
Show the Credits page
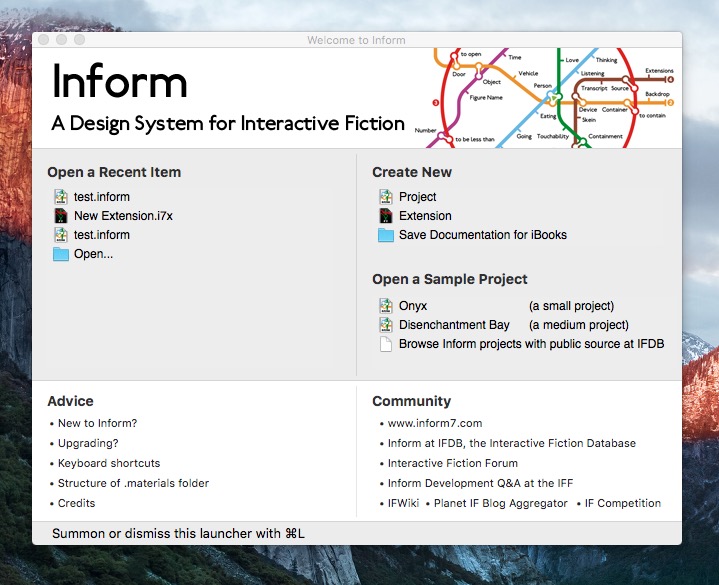[x=76, y=503]
